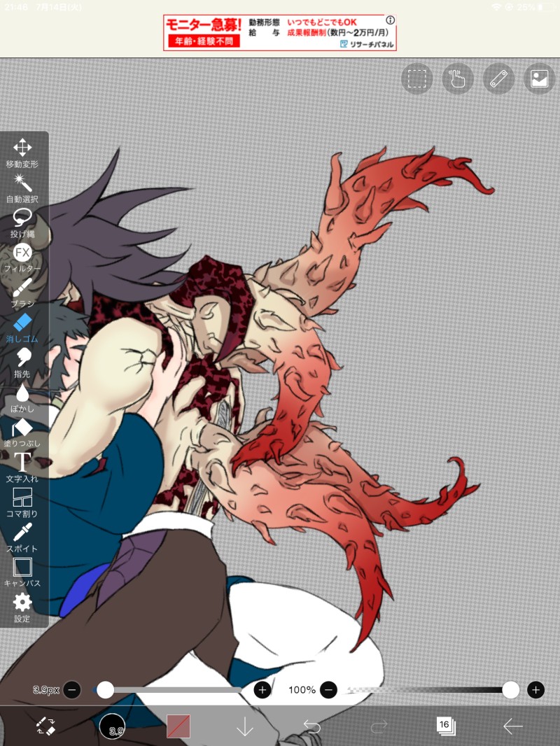560x746 pixels.
Task: Tap the battery indicator in status bar
Action: (547, 7)
